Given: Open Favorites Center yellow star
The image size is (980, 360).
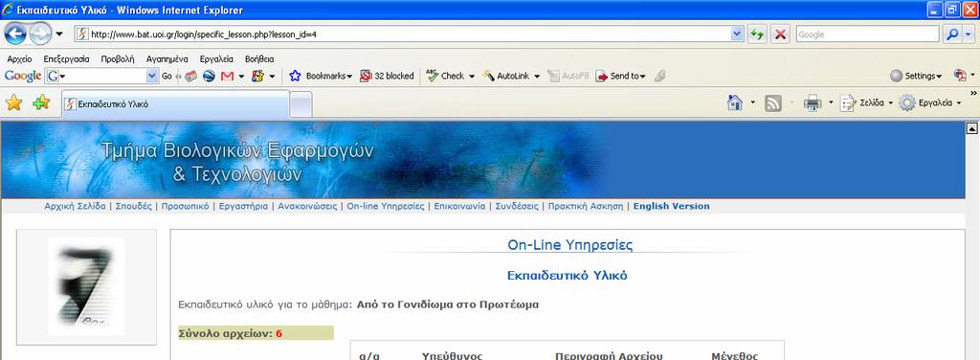Looking at the screenshot, I should [x=13, y=102].
